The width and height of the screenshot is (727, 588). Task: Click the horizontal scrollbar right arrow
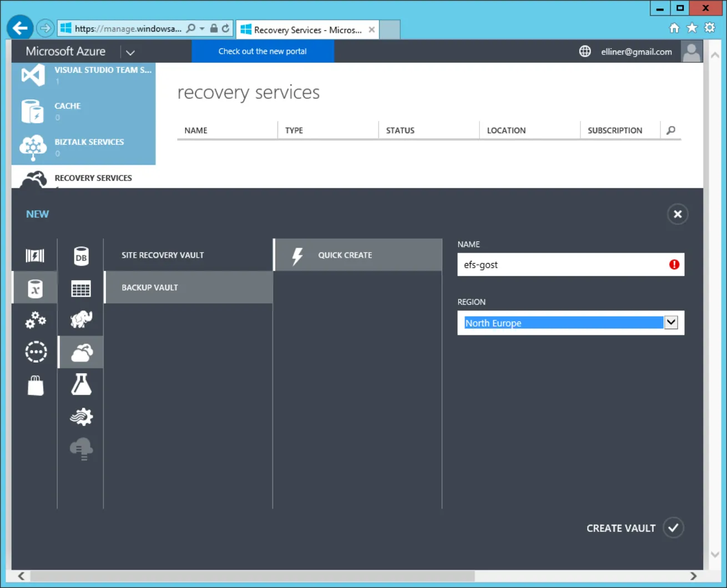coord(693,576)
